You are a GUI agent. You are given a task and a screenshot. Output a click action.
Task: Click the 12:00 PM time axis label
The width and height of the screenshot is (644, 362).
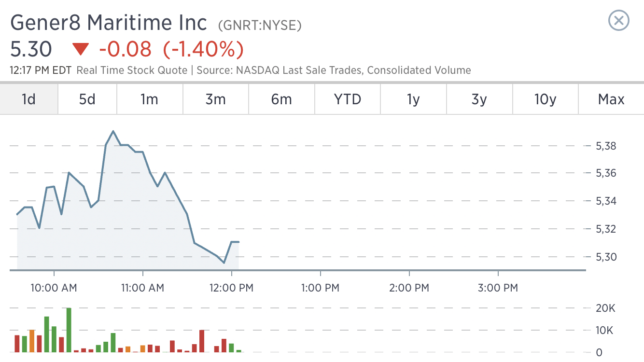tap(232, 288)
